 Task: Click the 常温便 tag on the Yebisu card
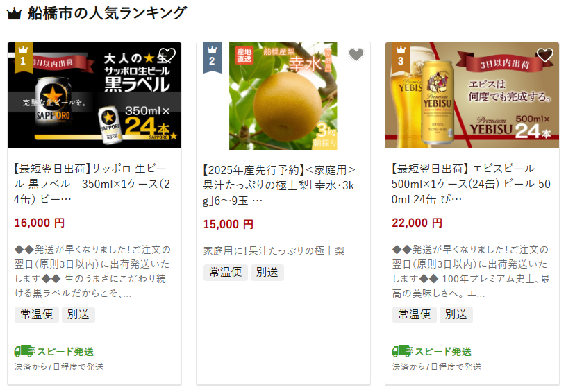(415, 315)
